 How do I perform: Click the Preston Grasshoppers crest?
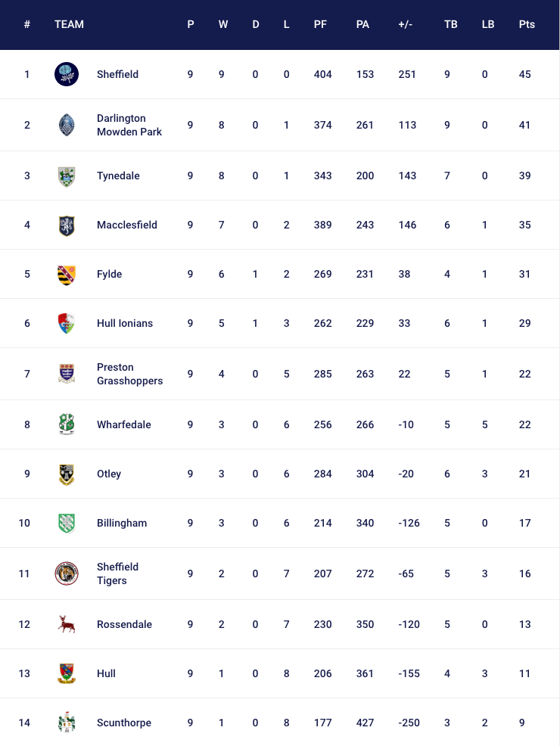click(67, 374)
